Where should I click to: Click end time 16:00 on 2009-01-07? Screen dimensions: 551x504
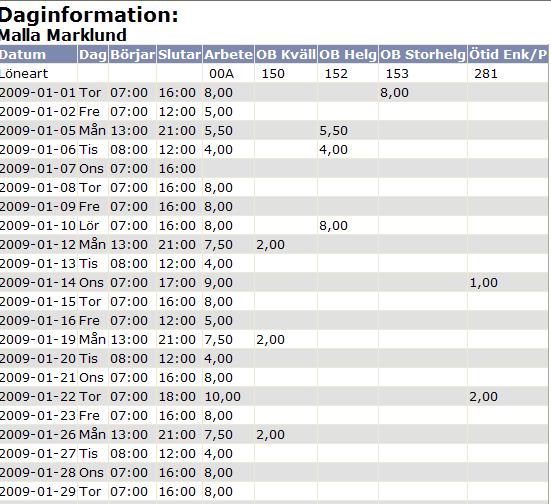pos(177,168)
